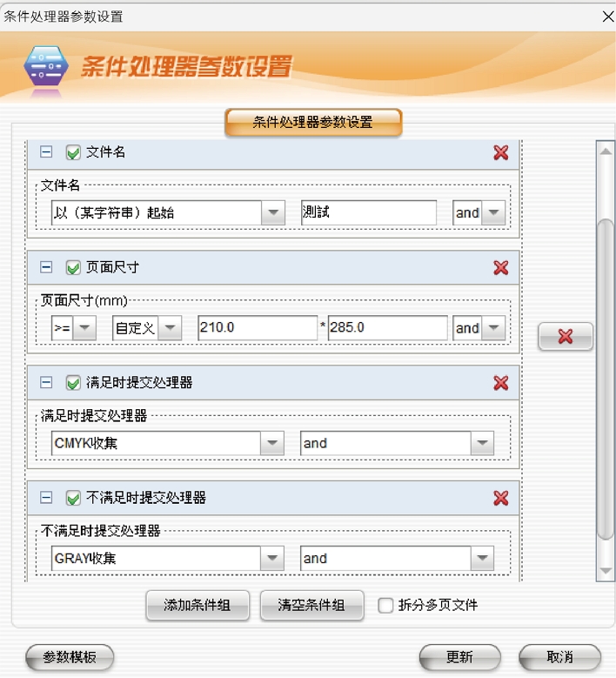The height and width of the screenshot is (678, 616).
Task: Enable the 拆分多页文件 checkbox
Action: (385, 606)
